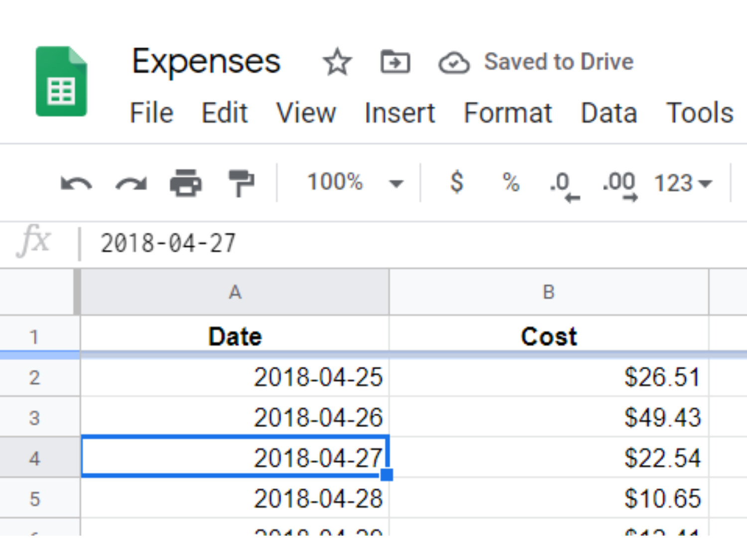
Task: Open the Tools menu
Action: click(700, 112)
